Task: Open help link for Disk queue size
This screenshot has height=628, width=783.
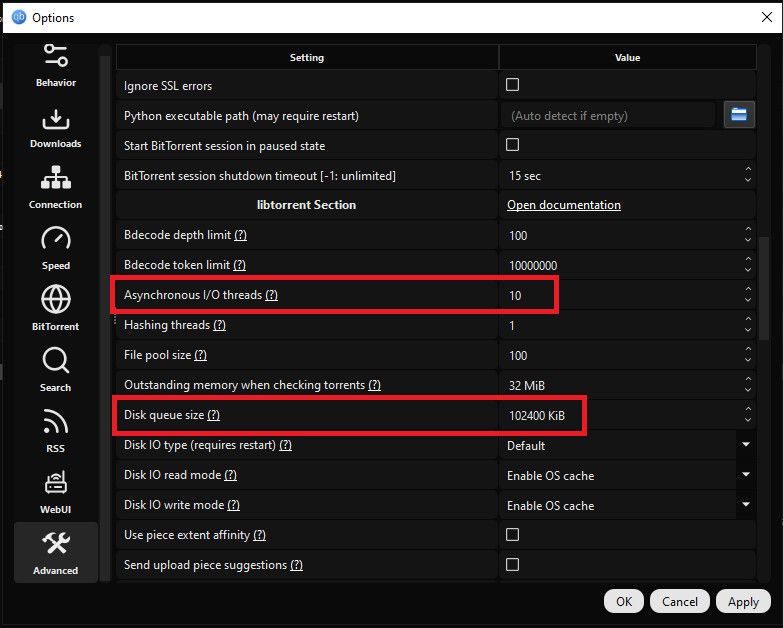Action: pyautogui.click(x=213, y=415)
